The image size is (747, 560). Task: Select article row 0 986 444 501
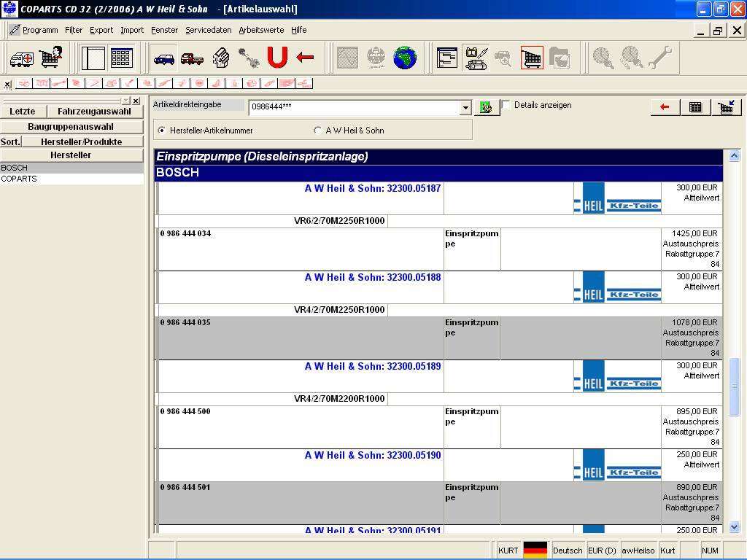pos(440,503)
